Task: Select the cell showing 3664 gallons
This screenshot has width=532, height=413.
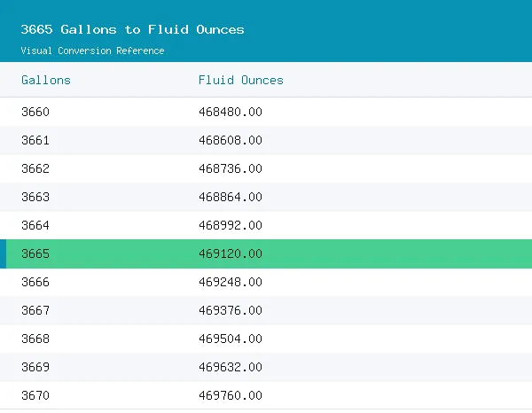Action: click(35, 225)
